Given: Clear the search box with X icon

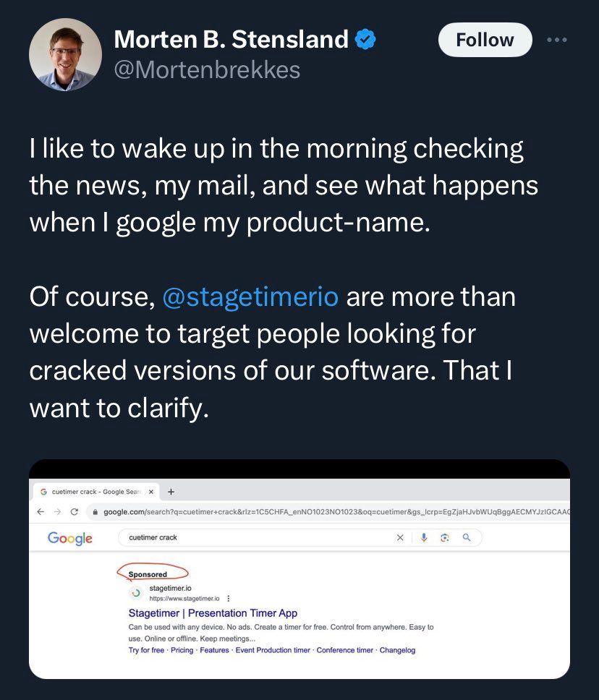Looking at the screenshot, I should [x=401, y=537].
